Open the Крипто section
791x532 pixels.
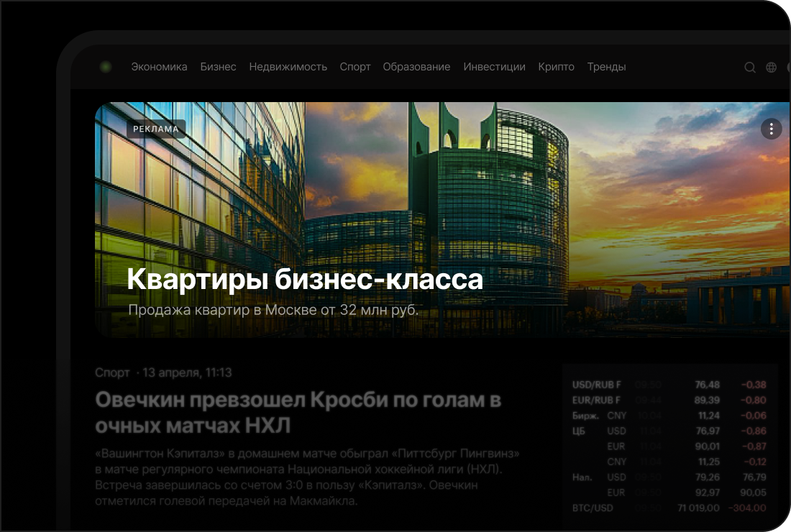tap(556, 67)
